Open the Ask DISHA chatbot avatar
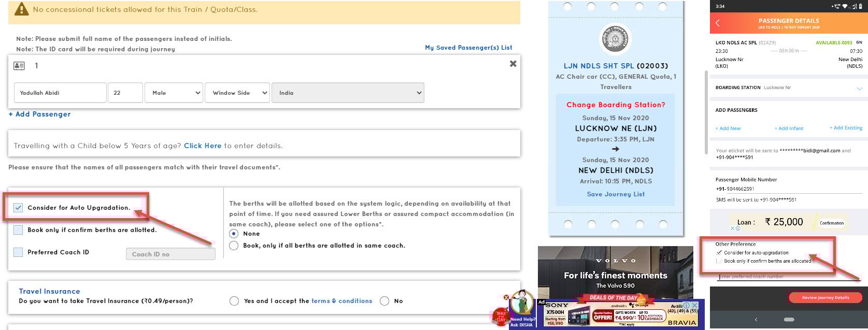 [x=521, y=304]
